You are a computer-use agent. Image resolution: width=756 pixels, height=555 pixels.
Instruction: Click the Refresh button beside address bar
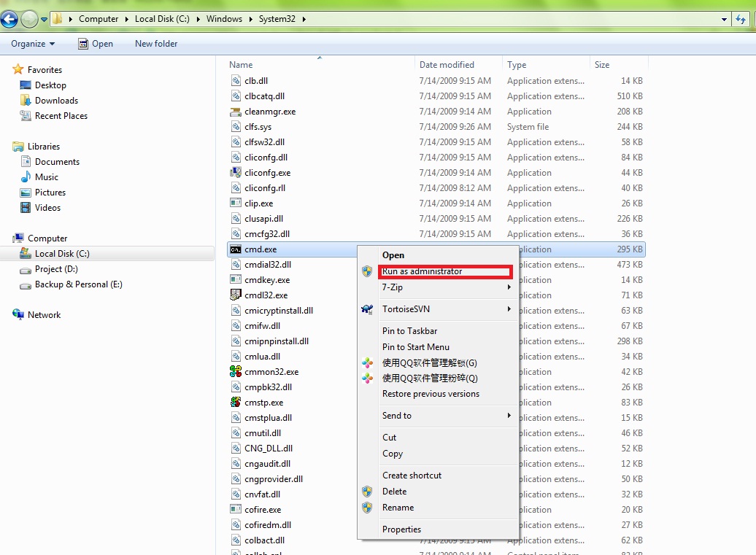[741, 19]
